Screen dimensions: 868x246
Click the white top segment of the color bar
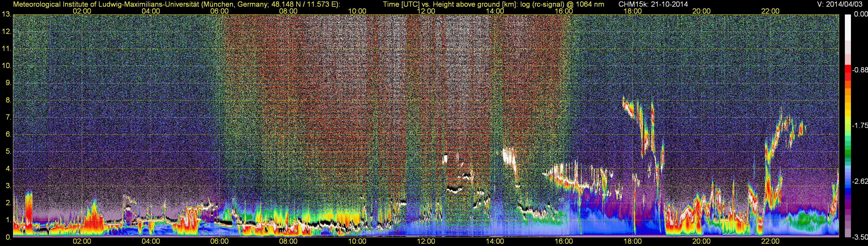pyautogui.click(x=847, y=27)
